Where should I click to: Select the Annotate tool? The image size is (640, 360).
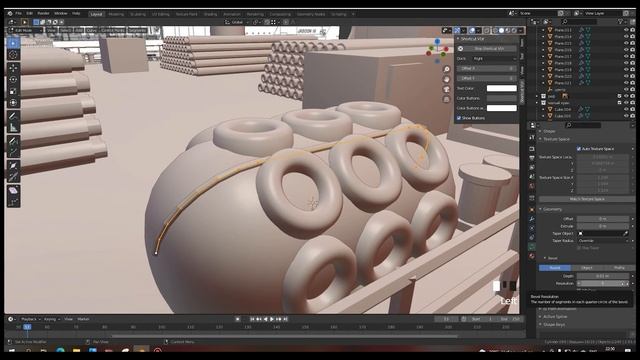click(x=13, y=116)
